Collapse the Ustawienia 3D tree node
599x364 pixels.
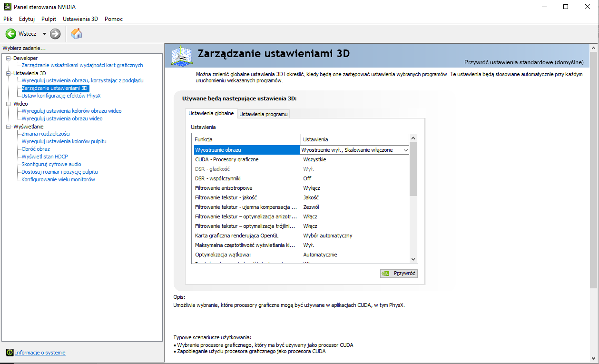[x=8, y=73]
